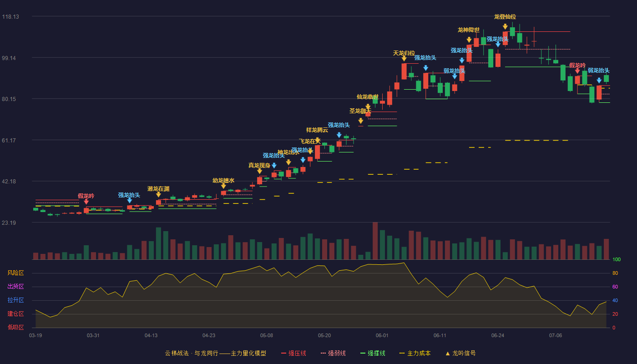Click the 03-19 date label
The image size is (637, 364).
click(35, 335)
